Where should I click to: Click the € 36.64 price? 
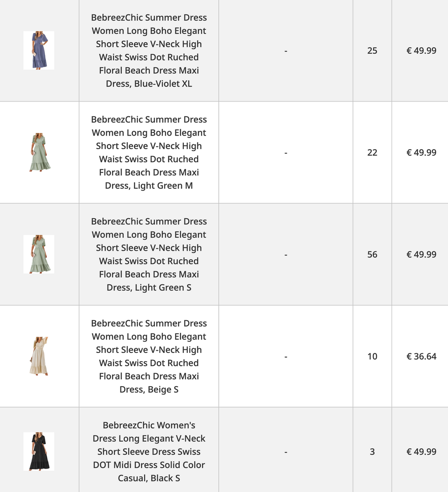[x=421, y=356]
